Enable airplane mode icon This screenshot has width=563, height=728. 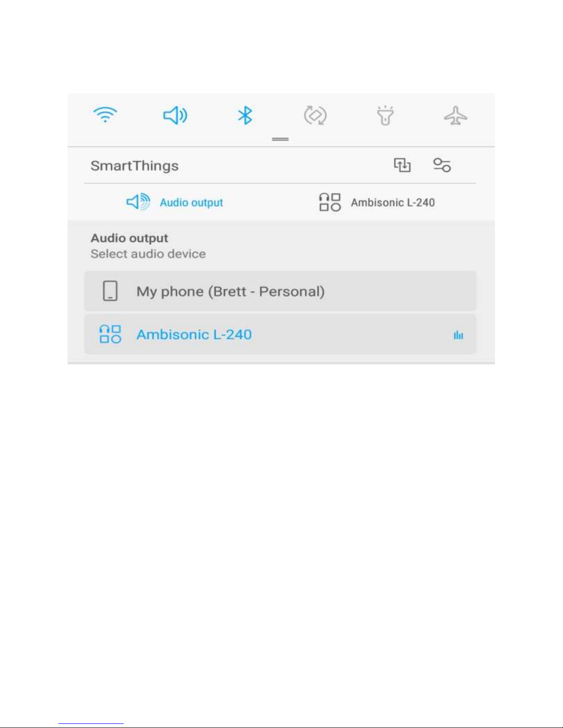455,115
